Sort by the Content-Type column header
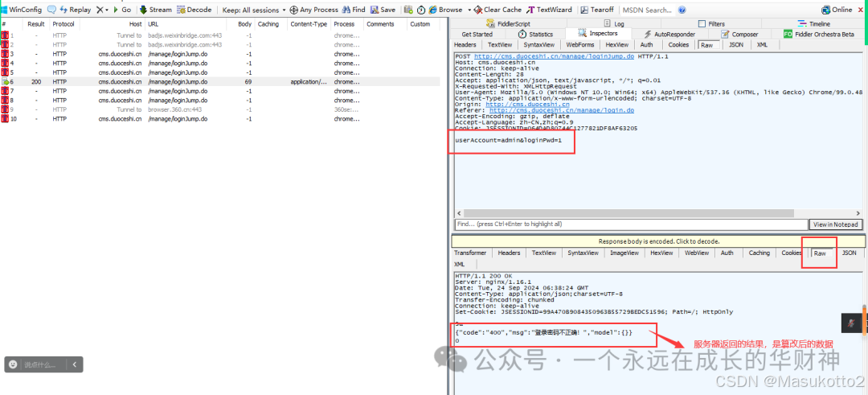This screenshot has height=395, width=868. tap(309, 24)
